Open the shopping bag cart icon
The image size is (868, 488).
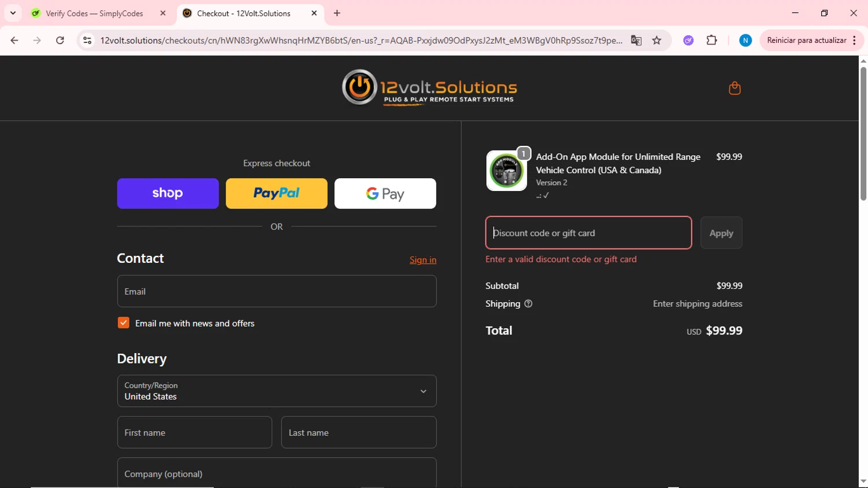[x=734, y=88]
